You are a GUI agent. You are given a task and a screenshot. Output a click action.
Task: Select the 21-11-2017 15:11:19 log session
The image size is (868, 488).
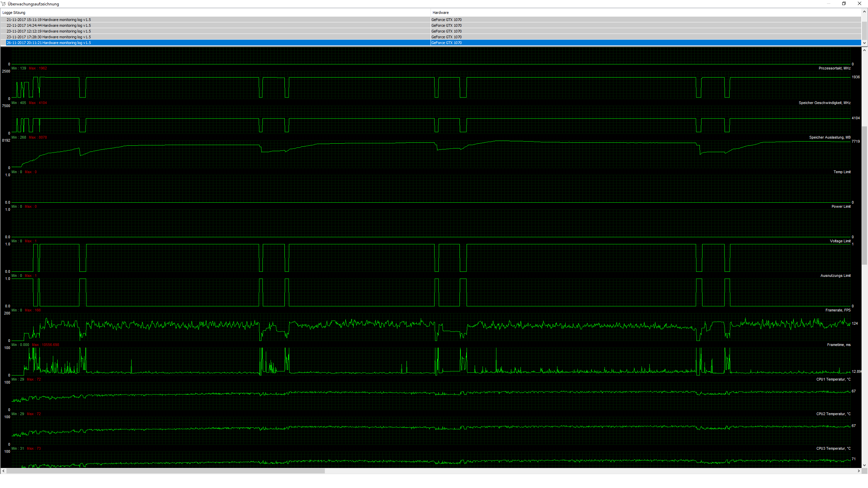48,20
